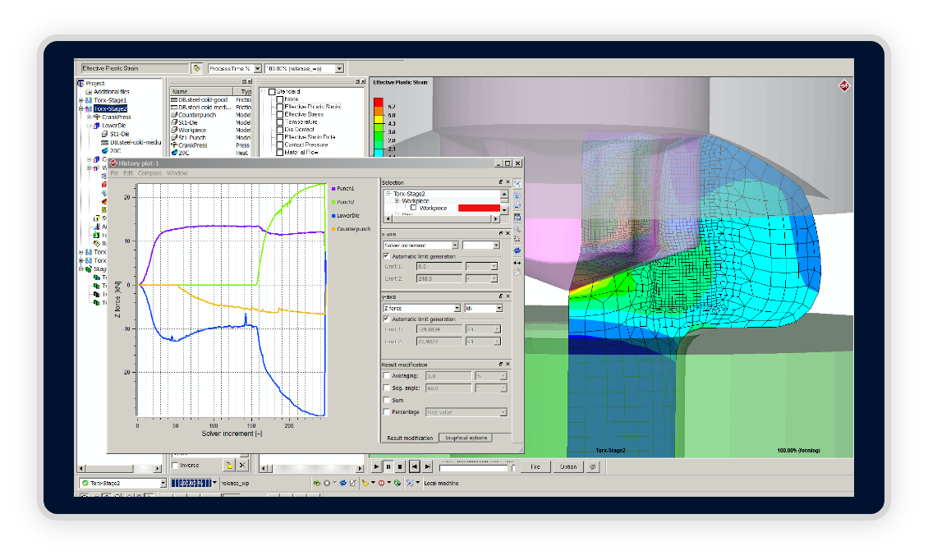Open the kN unit dropdown for y-axis

[483, 309]
